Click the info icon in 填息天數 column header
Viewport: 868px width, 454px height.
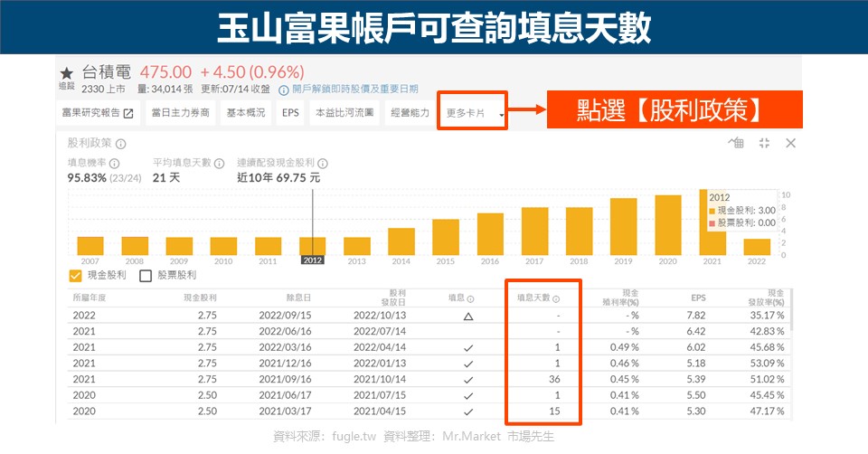point(556,299)
